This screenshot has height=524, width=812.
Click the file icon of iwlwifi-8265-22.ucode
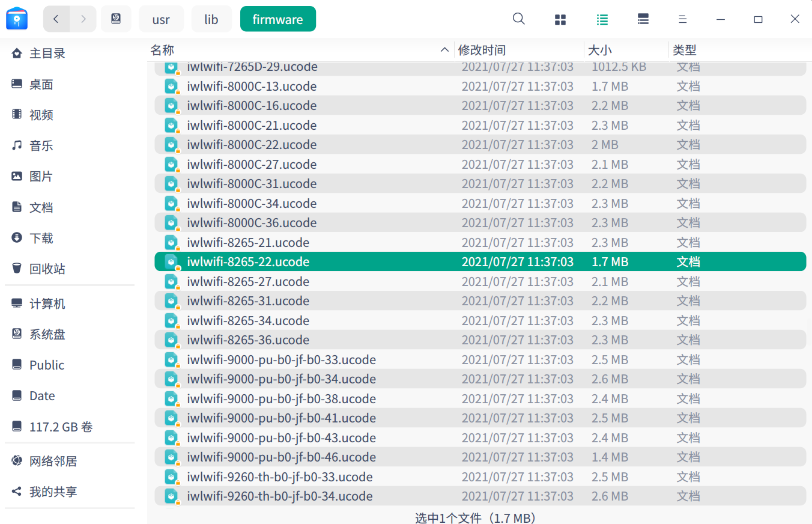coord(172,262)
